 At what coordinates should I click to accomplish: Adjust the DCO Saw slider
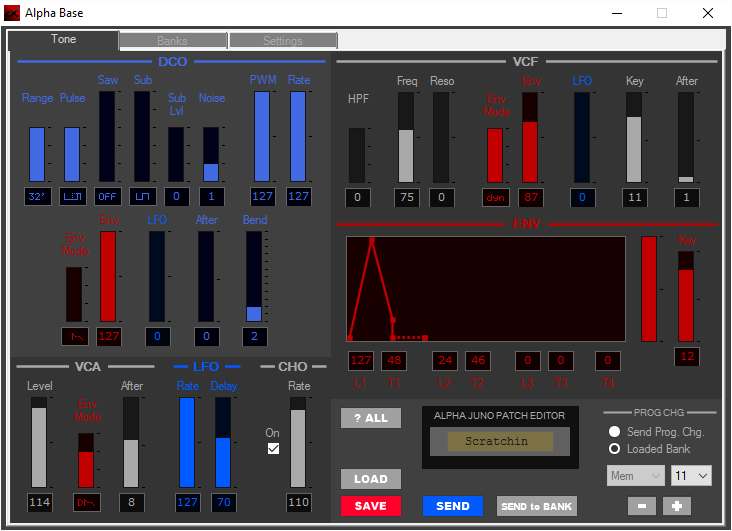click(x=107, y=136)
